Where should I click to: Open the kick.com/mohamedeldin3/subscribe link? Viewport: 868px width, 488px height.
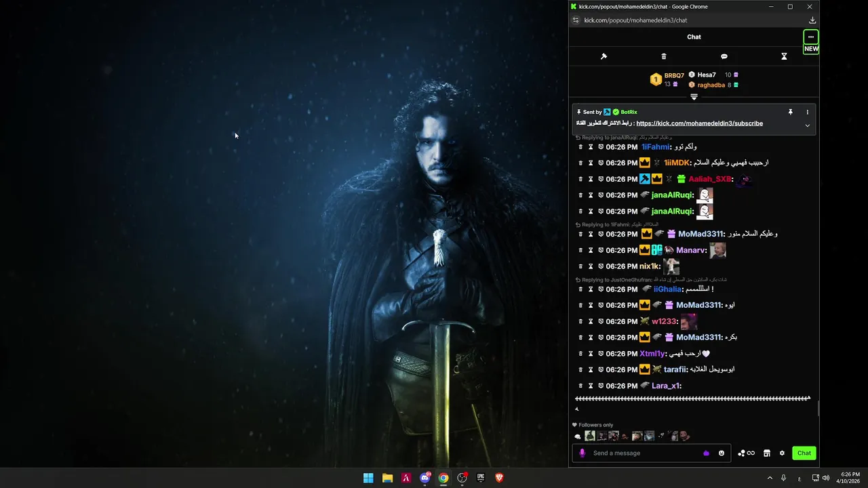699,123
